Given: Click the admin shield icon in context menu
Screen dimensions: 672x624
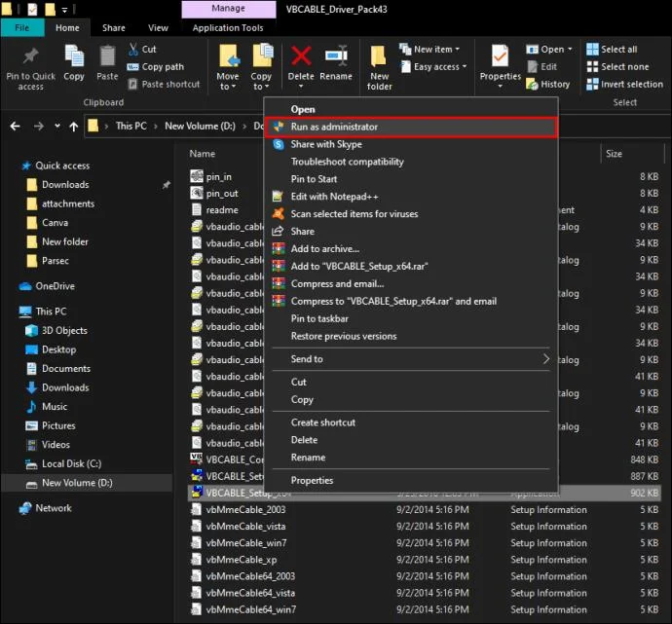Looking at the screenshot, I should click(279, 127).
